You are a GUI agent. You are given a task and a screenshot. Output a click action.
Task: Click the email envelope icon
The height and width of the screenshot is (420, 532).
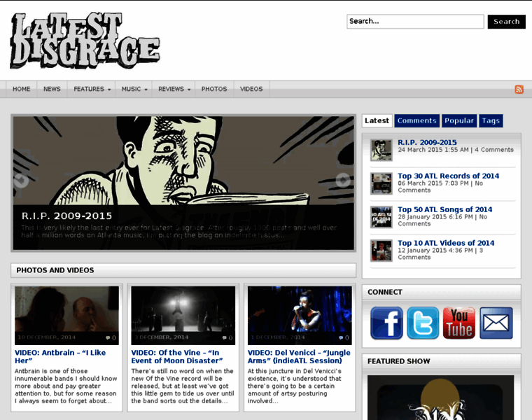click(496, 323)
